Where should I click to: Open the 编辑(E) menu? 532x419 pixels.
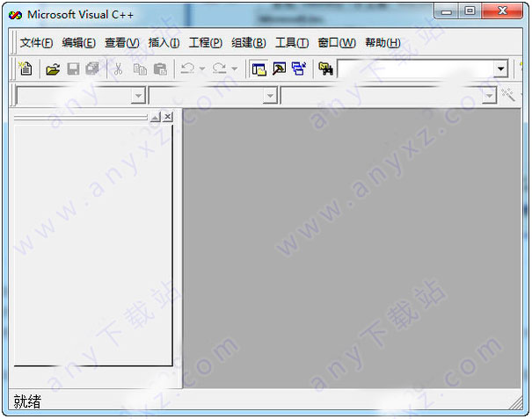tap(79, 43)
